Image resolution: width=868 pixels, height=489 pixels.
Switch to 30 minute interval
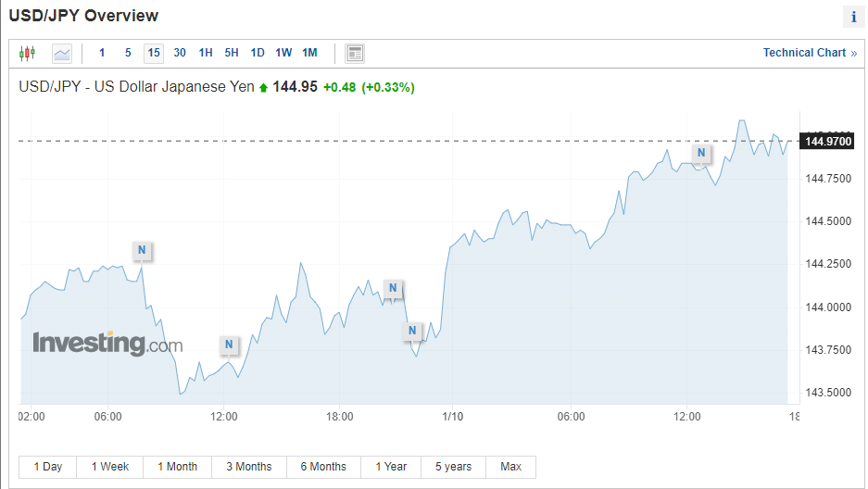point(180,53)
